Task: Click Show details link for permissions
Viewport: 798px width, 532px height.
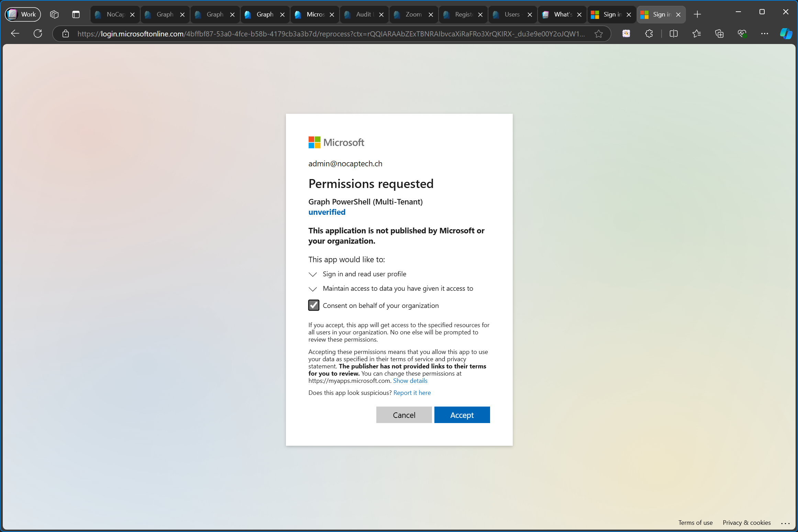Action: (x=410, y=380)
